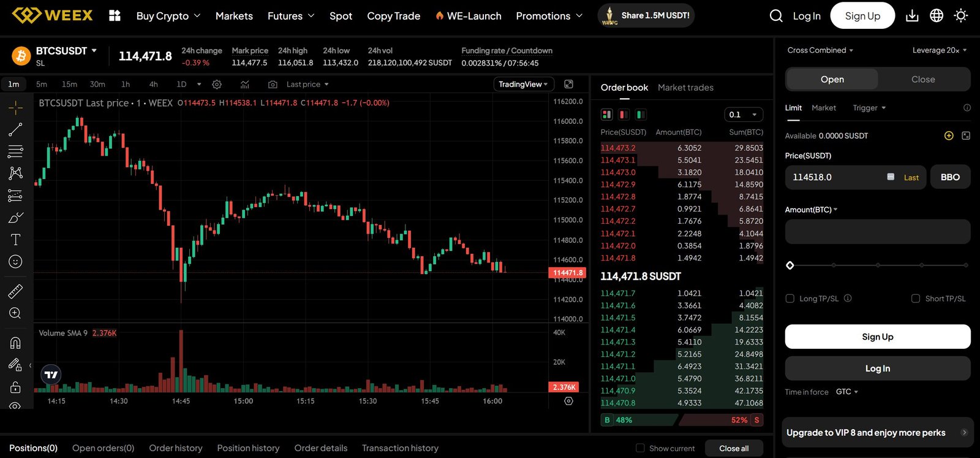Viewport: 980px width, 458px height.
Task: Lock all drawing tools
Action: point(15,387)
